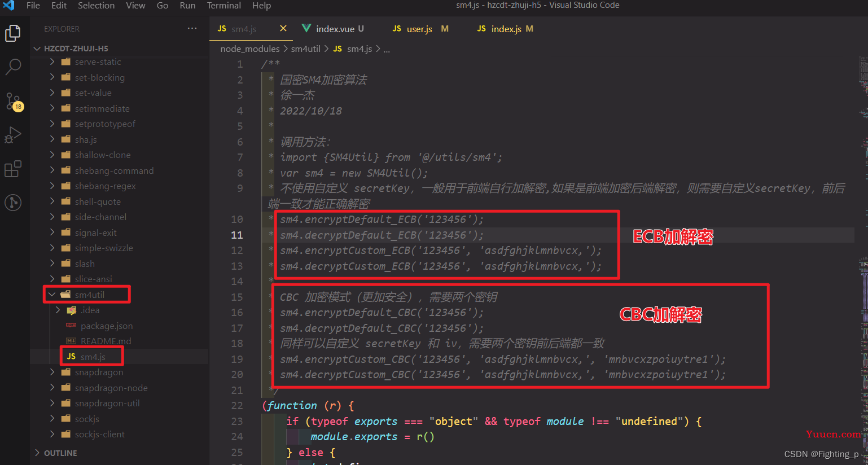
Task: Click sm4util in the breadcrumb
Action: click(x=306, y=49)
